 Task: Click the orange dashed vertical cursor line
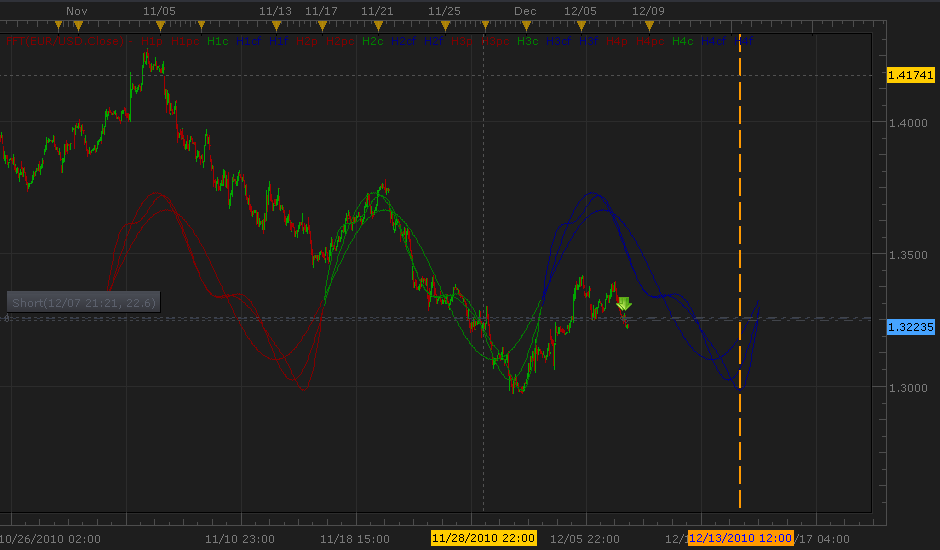(x=740, y=270)
